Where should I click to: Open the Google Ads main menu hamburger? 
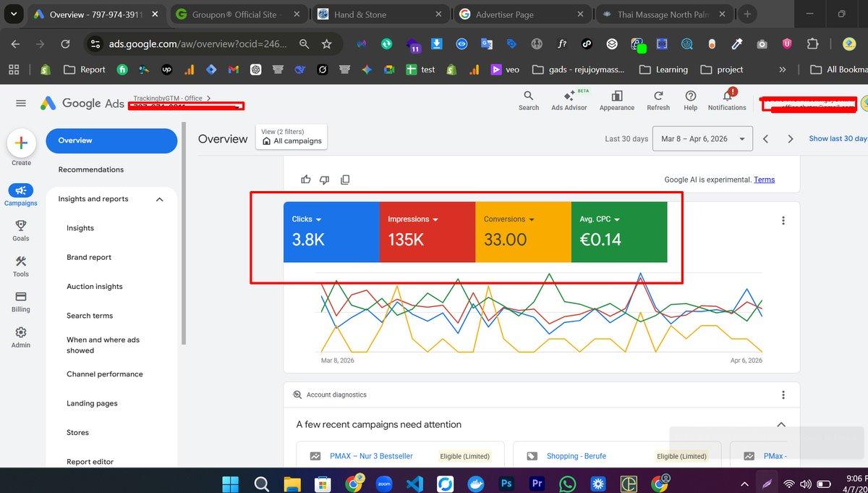pyautogui.click(x=21, y=103)
